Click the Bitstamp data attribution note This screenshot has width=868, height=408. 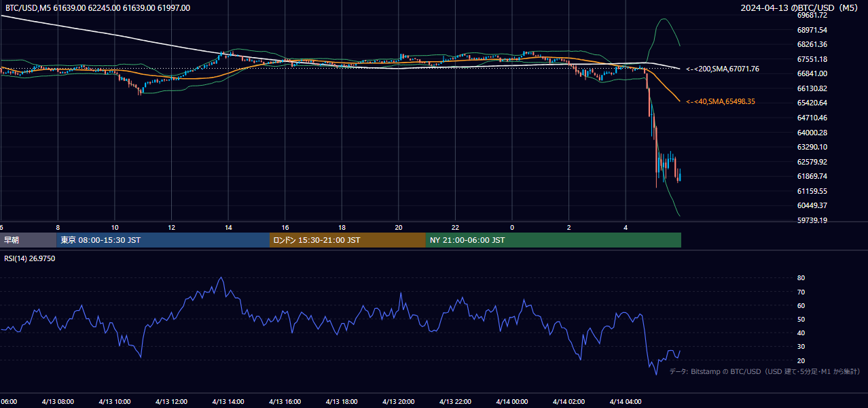[x=765, y=371]
